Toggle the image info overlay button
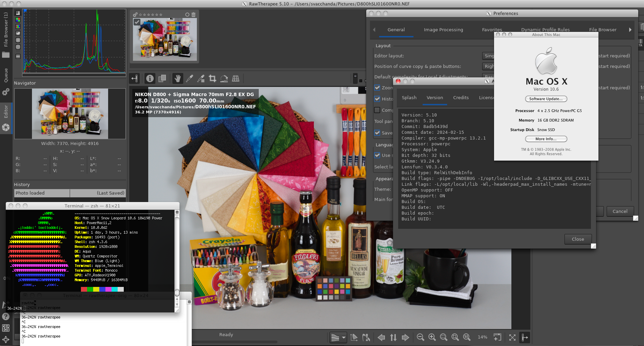 [150, 79]
